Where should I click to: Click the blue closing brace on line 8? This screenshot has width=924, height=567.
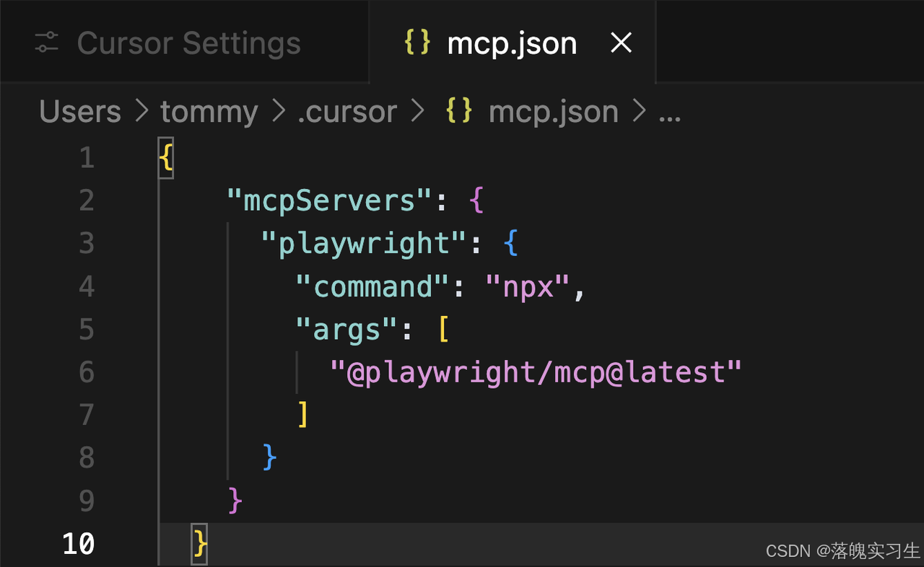pyautogui.click(x=270, y=457)
